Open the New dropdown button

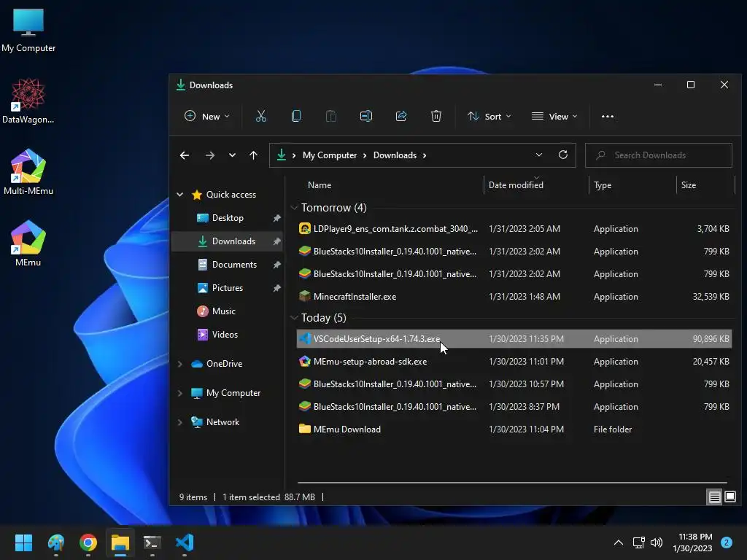pyautogui.click(x=206, y=116)
